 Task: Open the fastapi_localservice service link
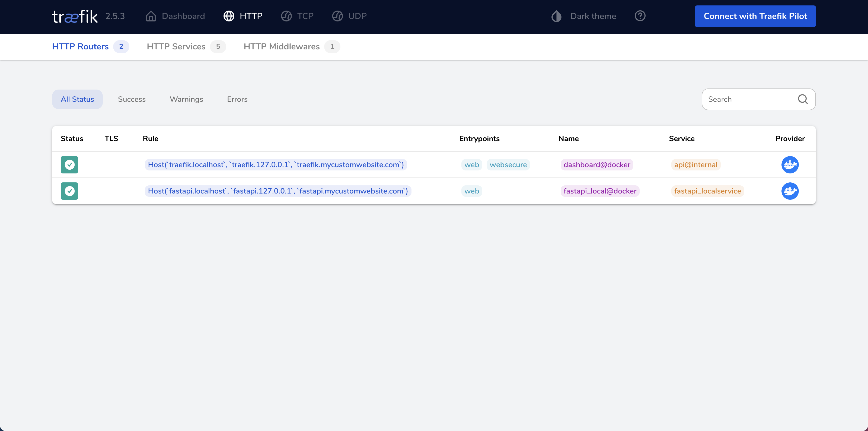(x=707, y=191)
